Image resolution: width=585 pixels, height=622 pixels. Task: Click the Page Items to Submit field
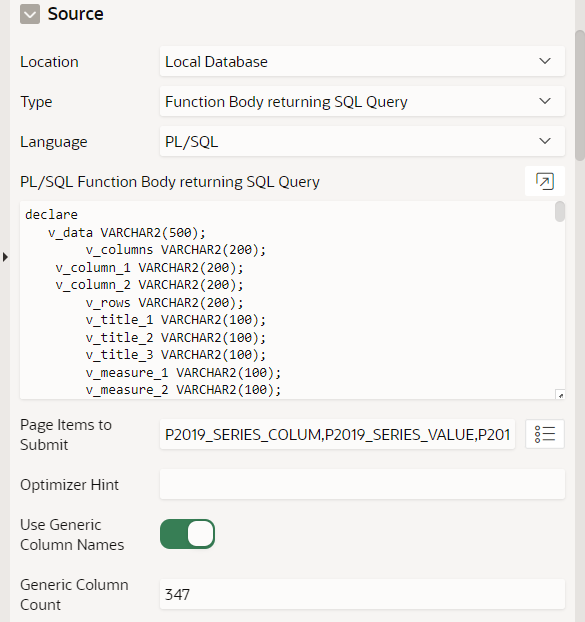[338, 434]
